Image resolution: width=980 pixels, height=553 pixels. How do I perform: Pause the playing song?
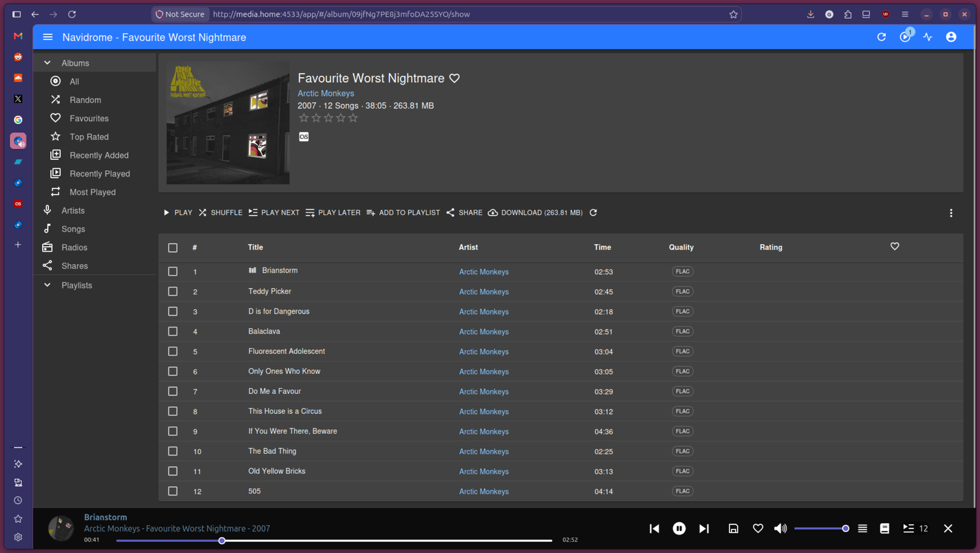[x=679, y=529]
